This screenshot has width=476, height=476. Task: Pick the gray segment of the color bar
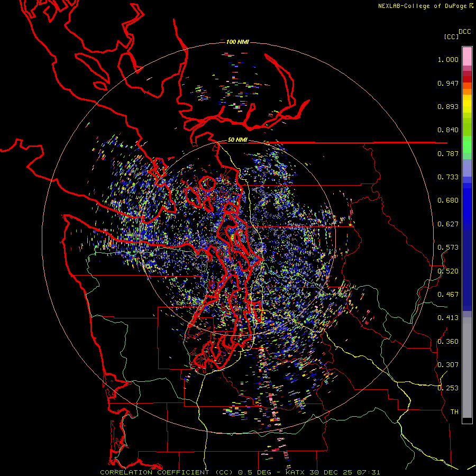(x=467, y=368)
